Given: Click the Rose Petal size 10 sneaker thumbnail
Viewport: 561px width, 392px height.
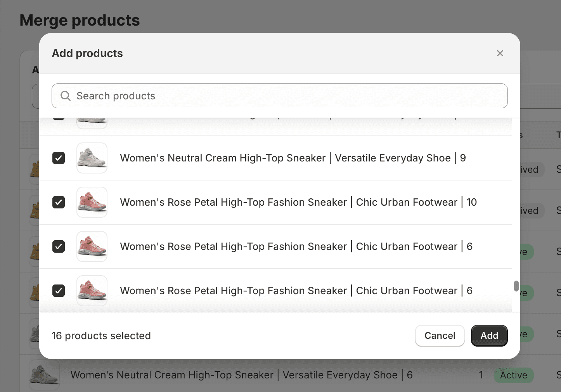Looking at the screenshot, I should click(x=92, y=202).
